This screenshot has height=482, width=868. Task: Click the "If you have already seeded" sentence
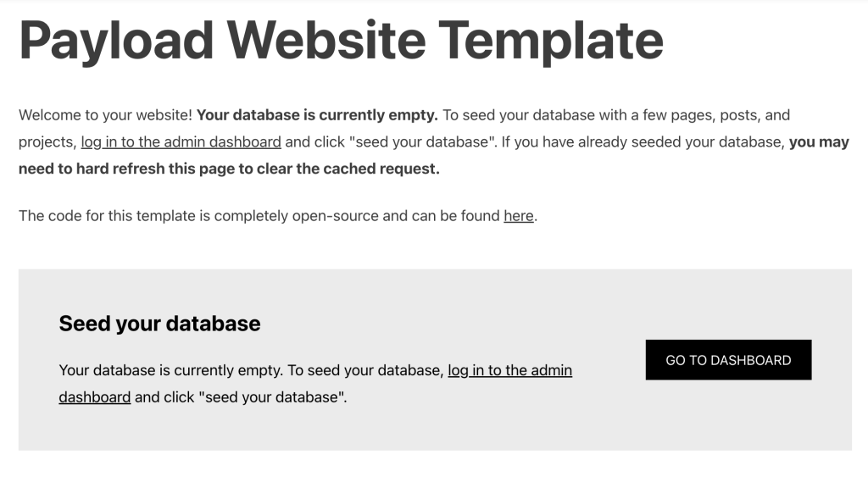(593, 142)
